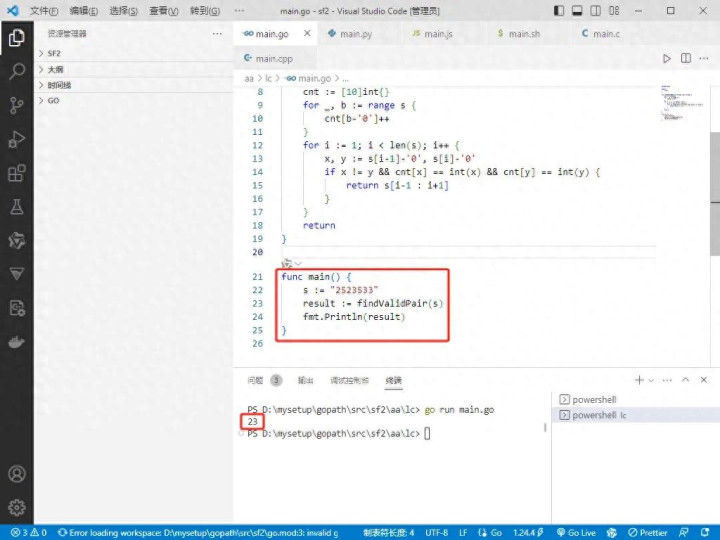Click the aa breadcrumb segment
720x540 pixels.
249,79
